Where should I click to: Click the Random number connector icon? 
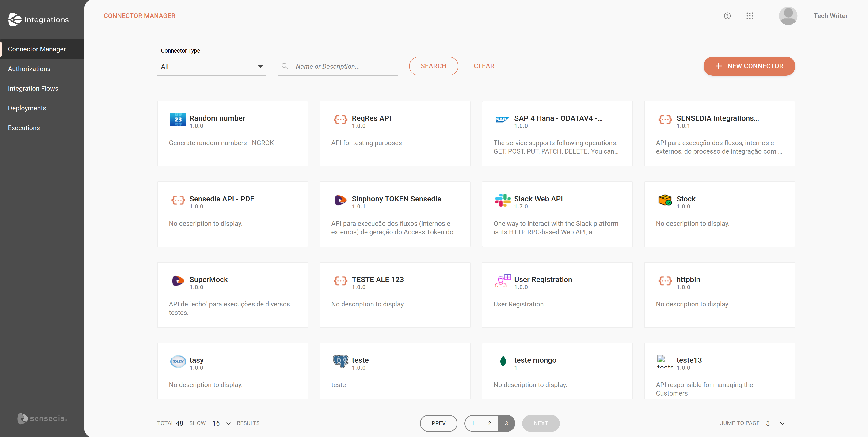tap(178, 120)
